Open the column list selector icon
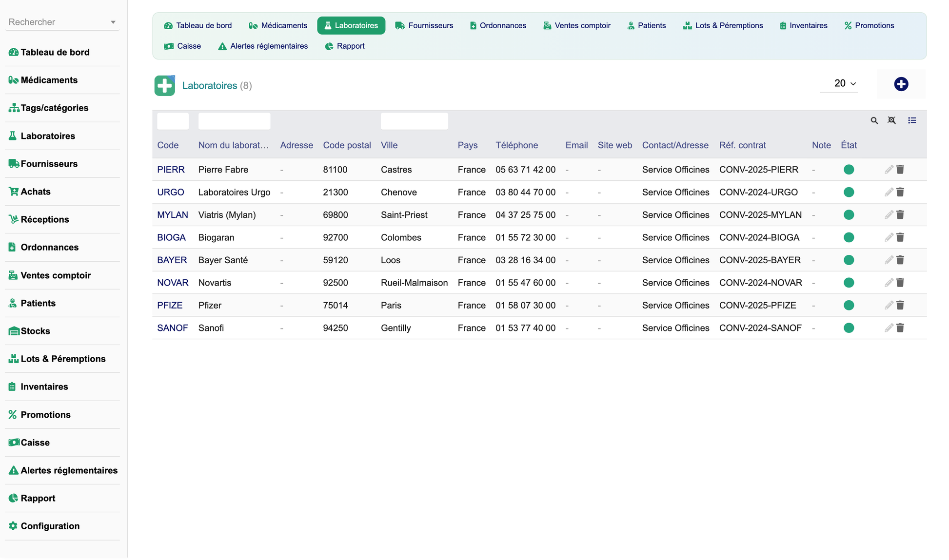 pos(912,120)
